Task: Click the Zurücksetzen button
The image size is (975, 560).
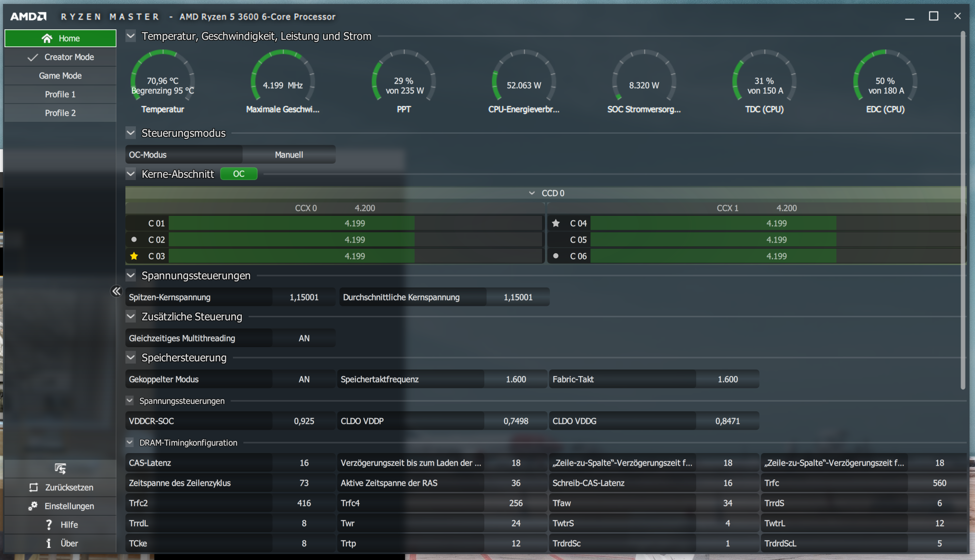Action: pyautogui.click(x=60, y=487)
